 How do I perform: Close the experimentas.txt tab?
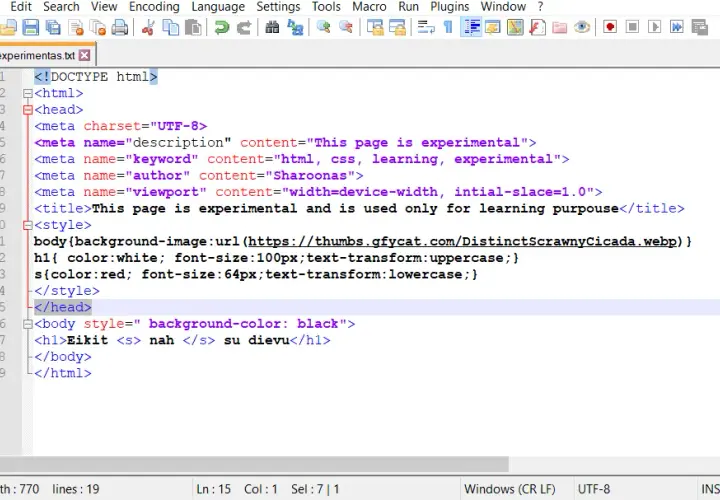click(84, 56)
